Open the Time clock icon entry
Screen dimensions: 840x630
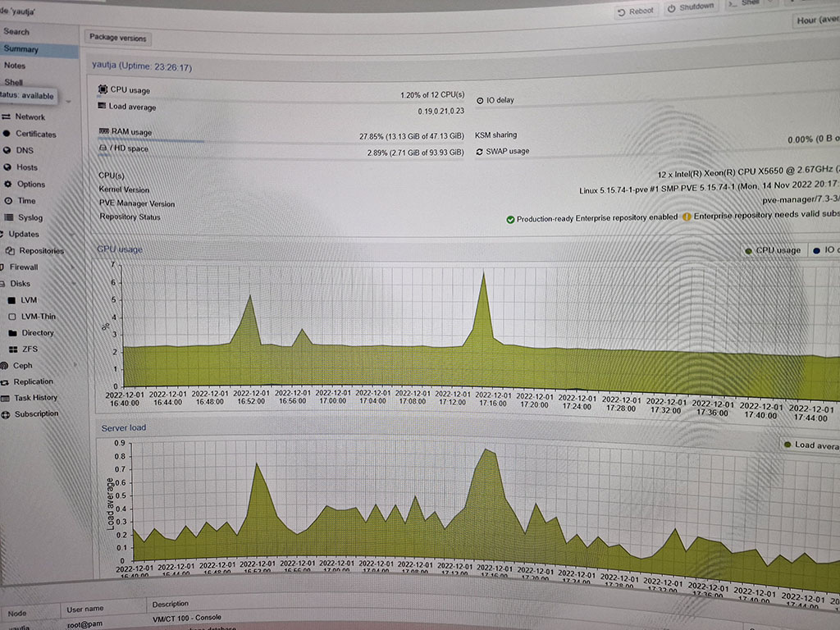pyautogui.click(x=7, y=201)
